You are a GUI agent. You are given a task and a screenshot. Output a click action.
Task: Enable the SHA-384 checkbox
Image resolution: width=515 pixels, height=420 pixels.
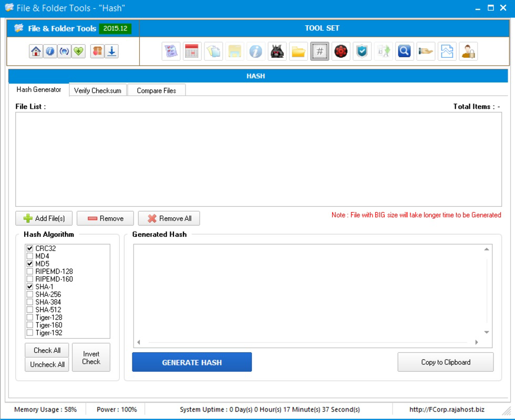coord(30,302)
